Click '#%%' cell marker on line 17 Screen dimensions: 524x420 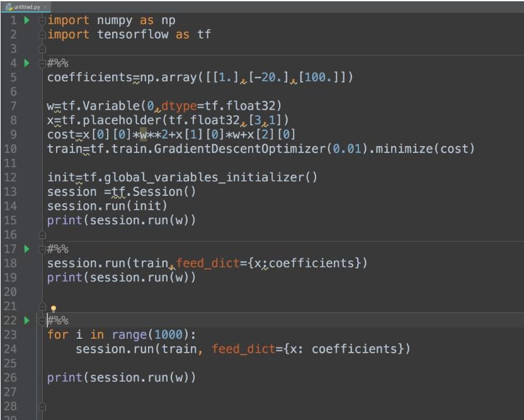point(58,249)
